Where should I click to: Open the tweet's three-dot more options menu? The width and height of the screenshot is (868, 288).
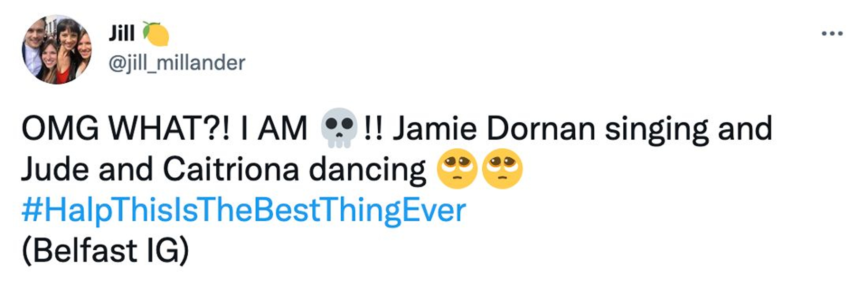[x=832, y=33]
